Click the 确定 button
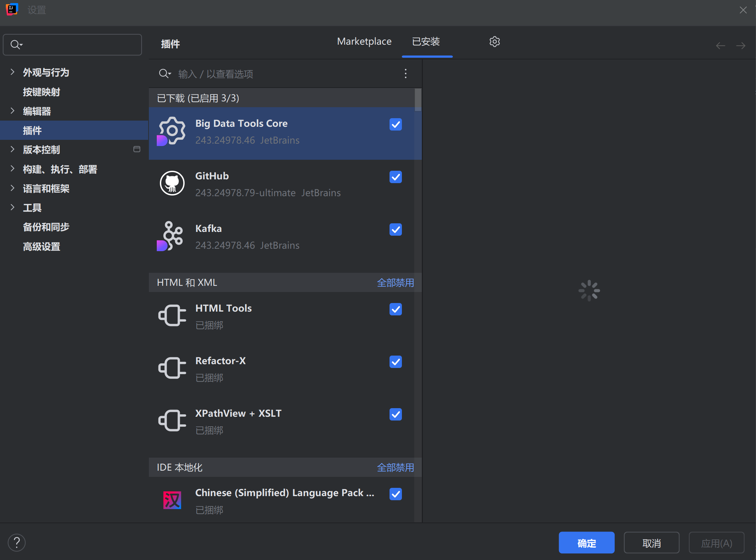Viewport: 756px width, 560px height. point(587,543)
